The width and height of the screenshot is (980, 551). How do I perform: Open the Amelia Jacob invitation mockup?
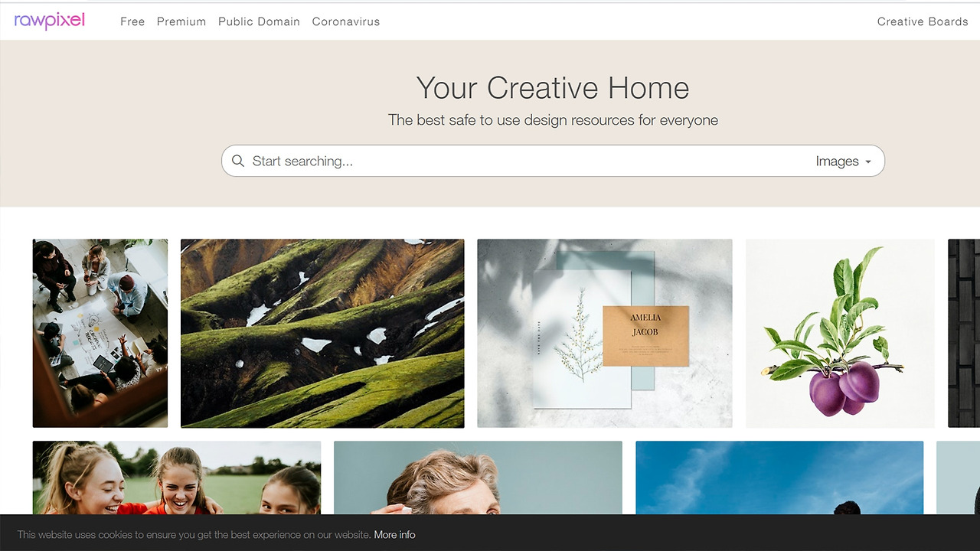coord(605,334)
